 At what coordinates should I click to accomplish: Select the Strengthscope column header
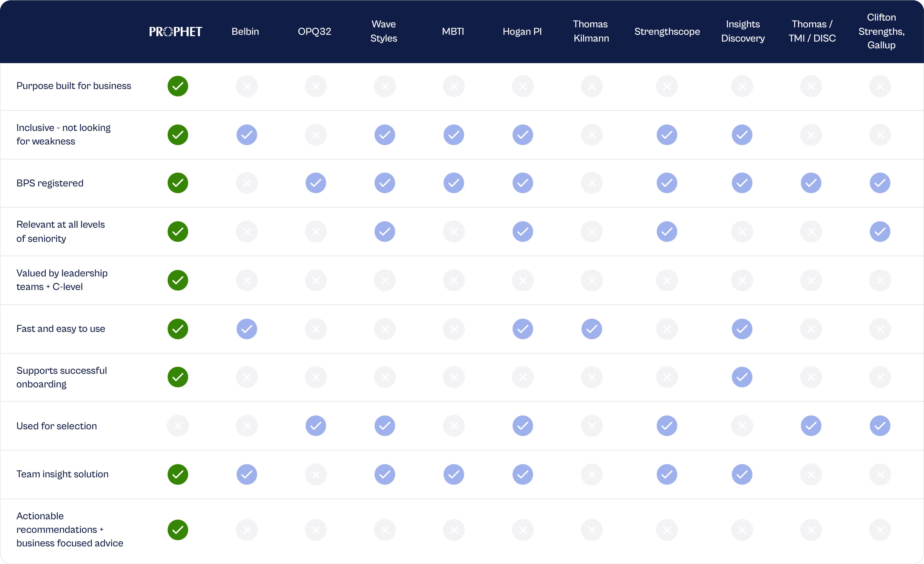pyautogui.click(x=667, y=32)
